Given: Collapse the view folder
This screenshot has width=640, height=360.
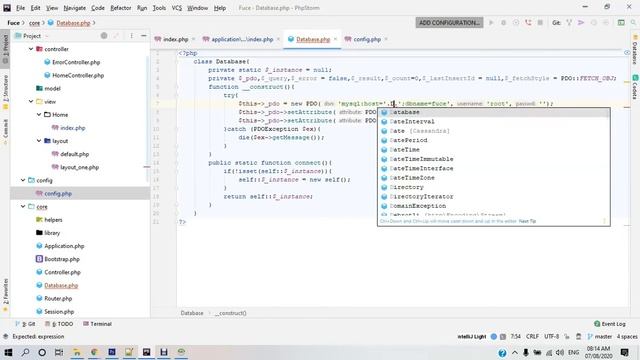Looking at the screenshot, I should click(31, 101).
